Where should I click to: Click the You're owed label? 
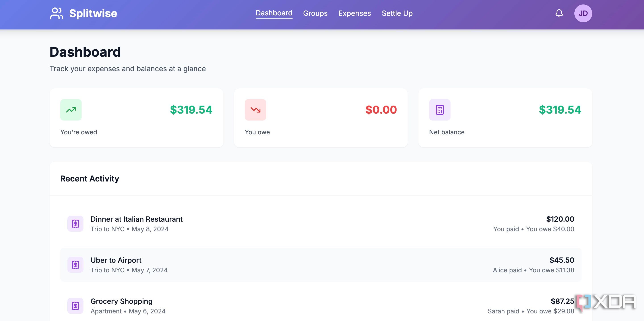tap(79, 132)
